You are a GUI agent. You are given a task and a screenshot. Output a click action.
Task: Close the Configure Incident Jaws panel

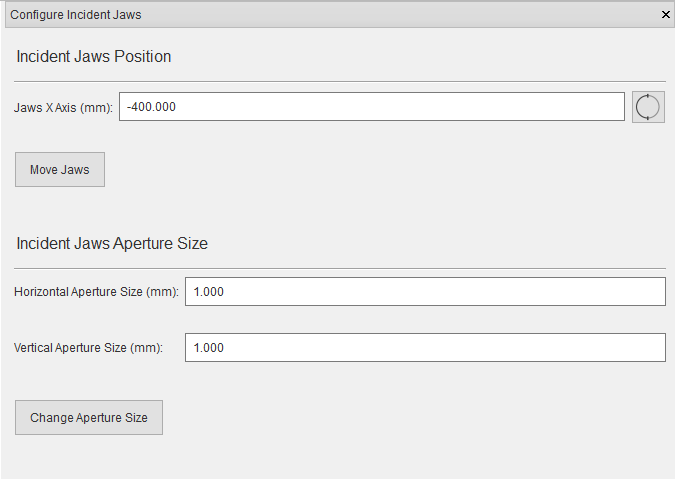(x=666, y=15)
